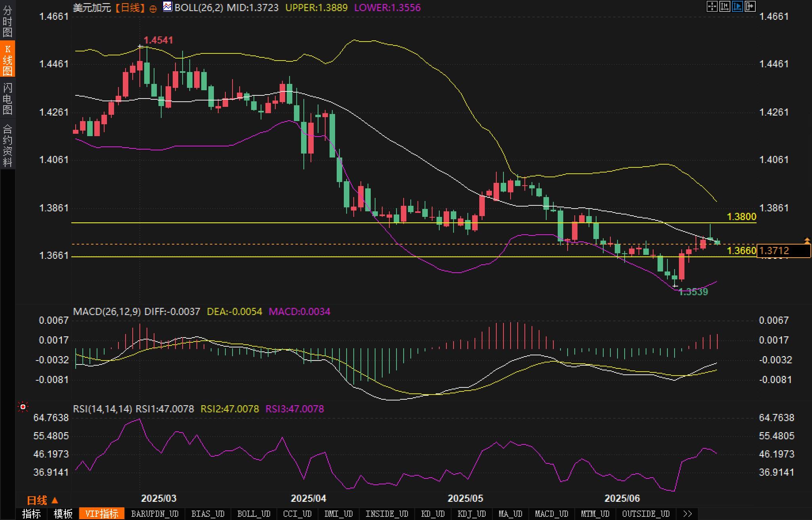Click the highlighted blue chart icon
The width and height of the screenshot is (812, 520).
[737, 6]
